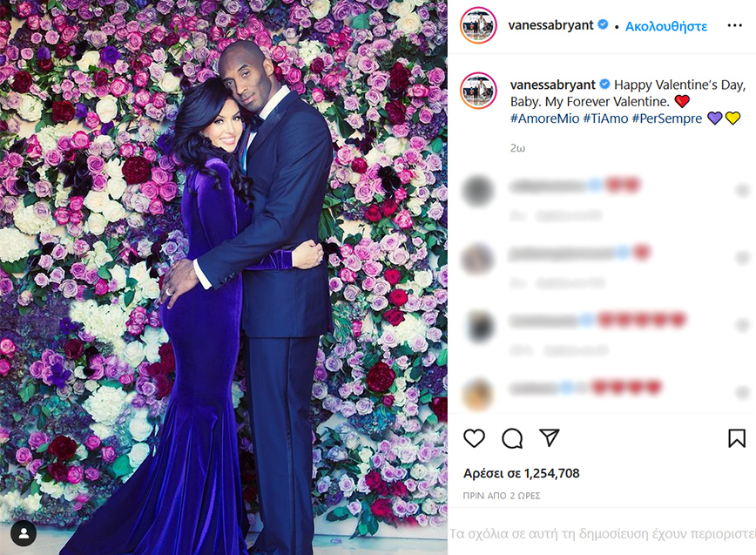Image resolution: width=756 pixels, height=555 pixels.
Task: Like the first blurred comment heart
Action: coord(741,191)
